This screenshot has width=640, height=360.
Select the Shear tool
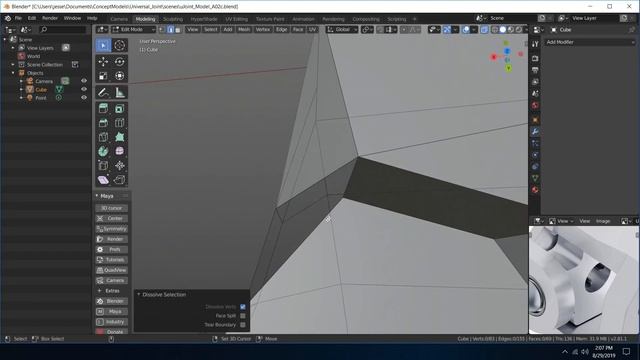(x=103, y=180)
